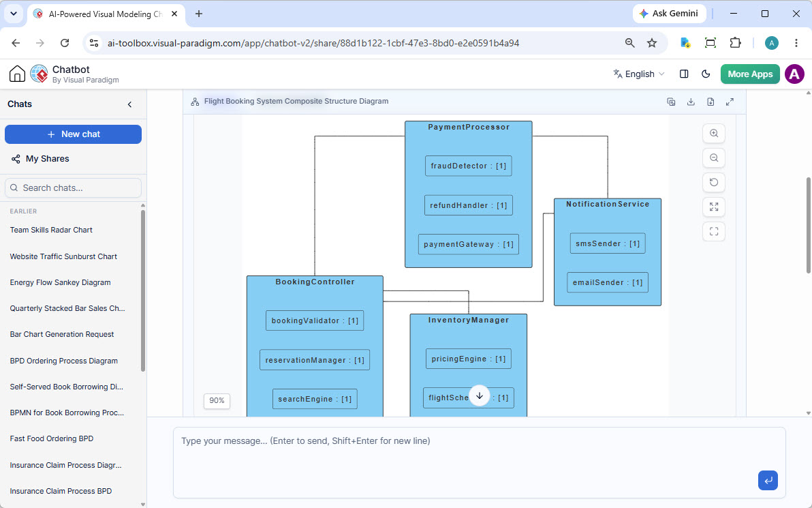
Task: Open Website Traffic Sunburst Chart chat
Action: 64,256
